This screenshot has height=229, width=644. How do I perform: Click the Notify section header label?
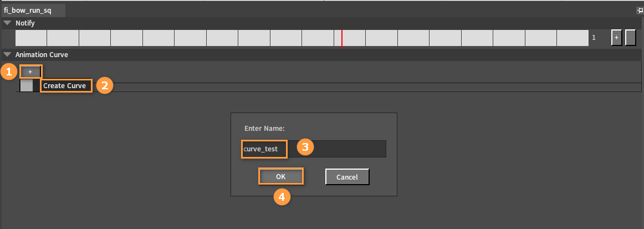[x=25, y=23]
